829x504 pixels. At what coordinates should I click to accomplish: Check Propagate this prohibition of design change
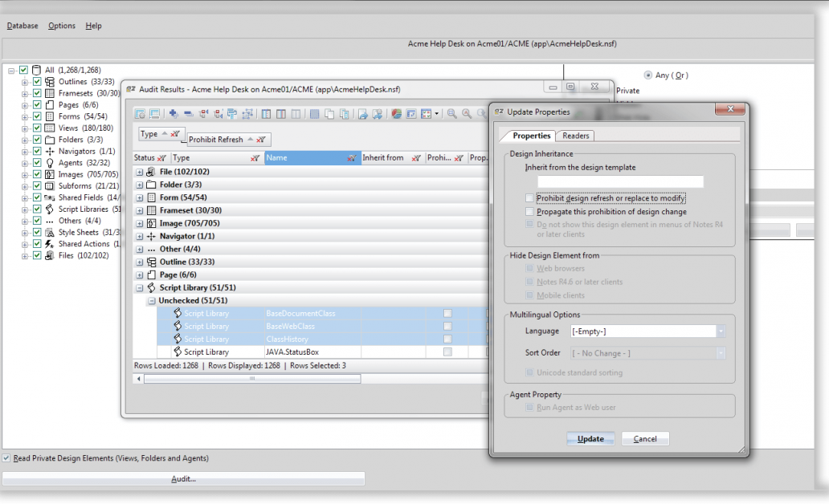click(529, 212)
